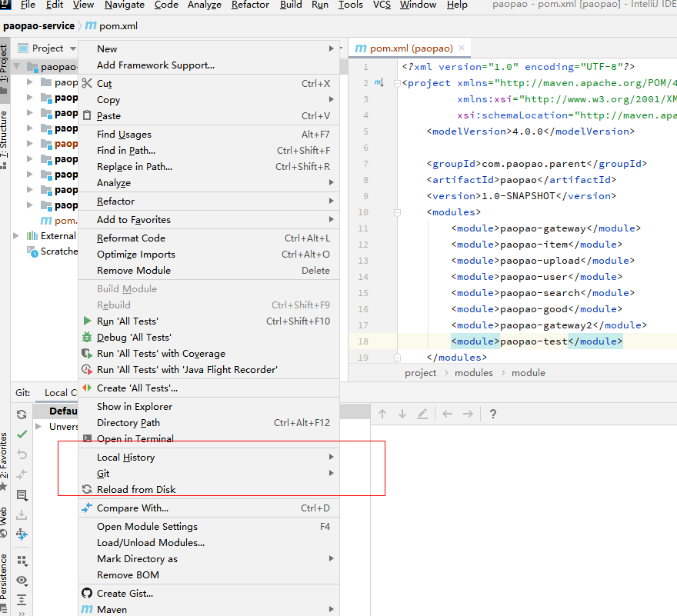Click the 'project' editor breadcrumb

tap(420, 372)
